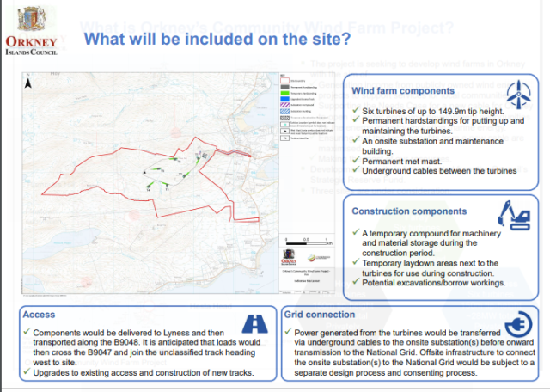Click the excavator construction icon
The width and height of the screenshot is (550, 392).
pos(516,214)
